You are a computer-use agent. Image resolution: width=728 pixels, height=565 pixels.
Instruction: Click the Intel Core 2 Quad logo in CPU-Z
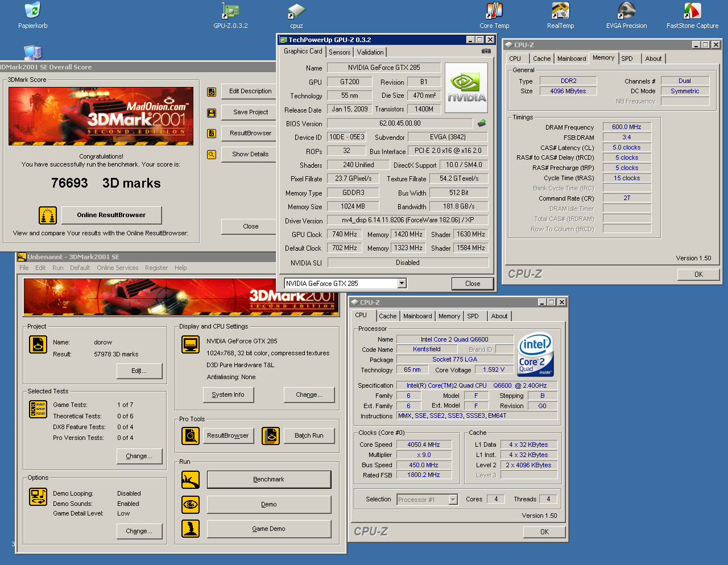pos(535,354)
